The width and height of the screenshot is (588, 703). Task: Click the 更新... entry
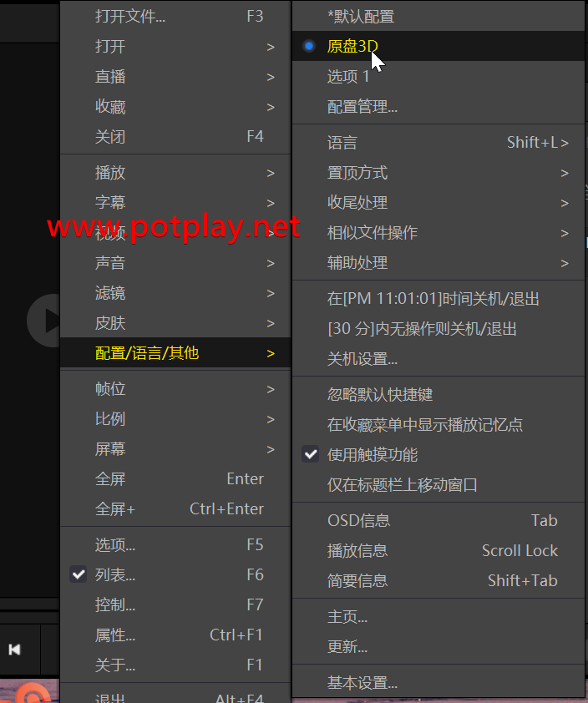click(438, 647)
